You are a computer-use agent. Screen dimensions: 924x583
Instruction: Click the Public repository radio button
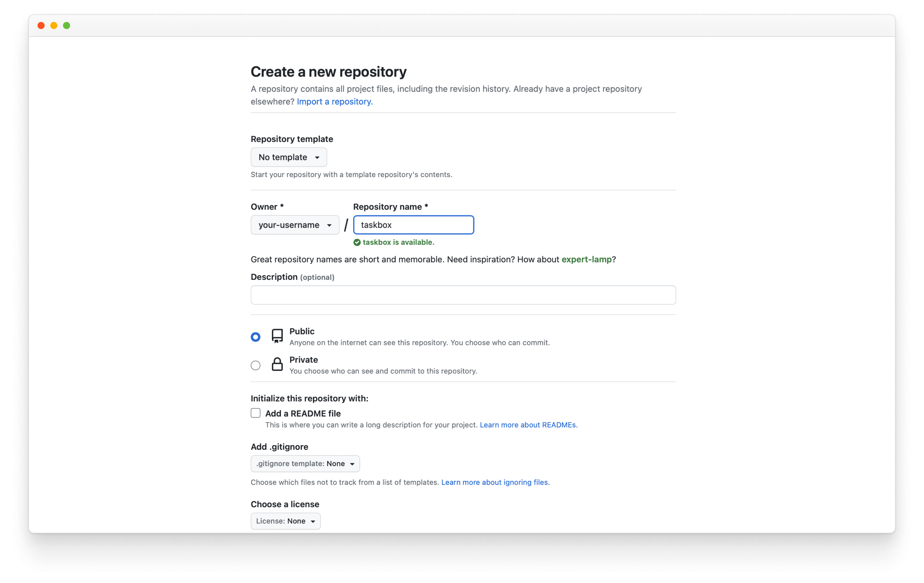(255, 336)
